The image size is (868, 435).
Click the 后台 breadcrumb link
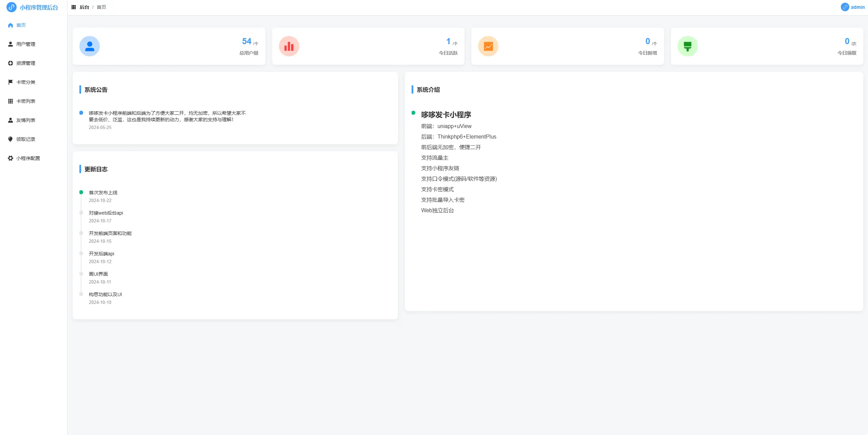(84, 7)
